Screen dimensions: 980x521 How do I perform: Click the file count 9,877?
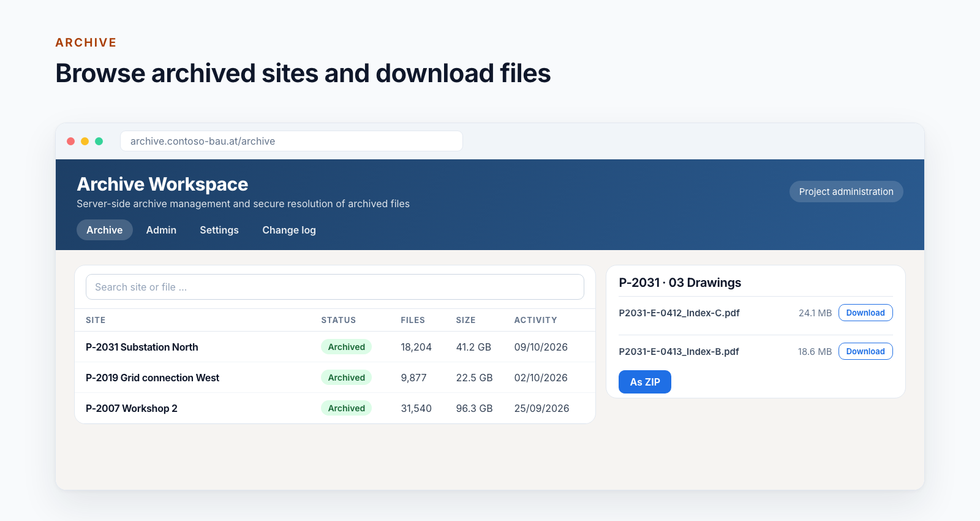click(x=414, y=378)
